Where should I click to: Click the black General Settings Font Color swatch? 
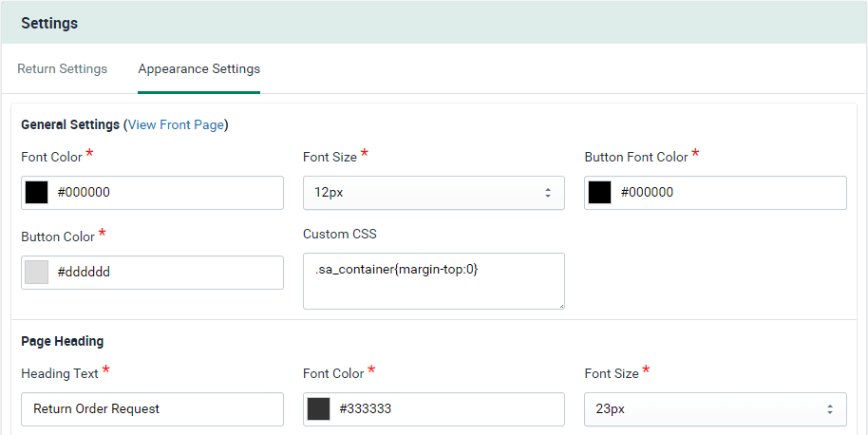tap(37, 193)
